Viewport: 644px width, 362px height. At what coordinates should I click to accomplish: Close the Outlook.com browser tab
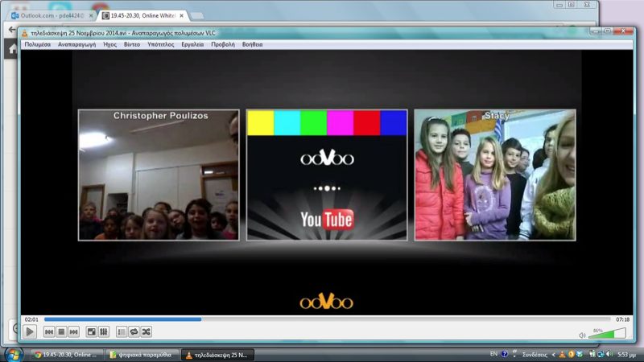[x=91, y=15]
